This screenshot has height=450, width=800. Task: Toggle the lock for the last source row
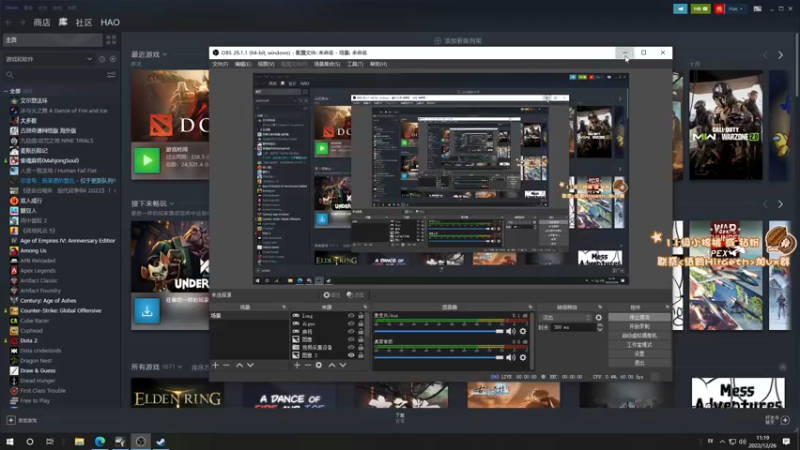[x=361, y=355]
